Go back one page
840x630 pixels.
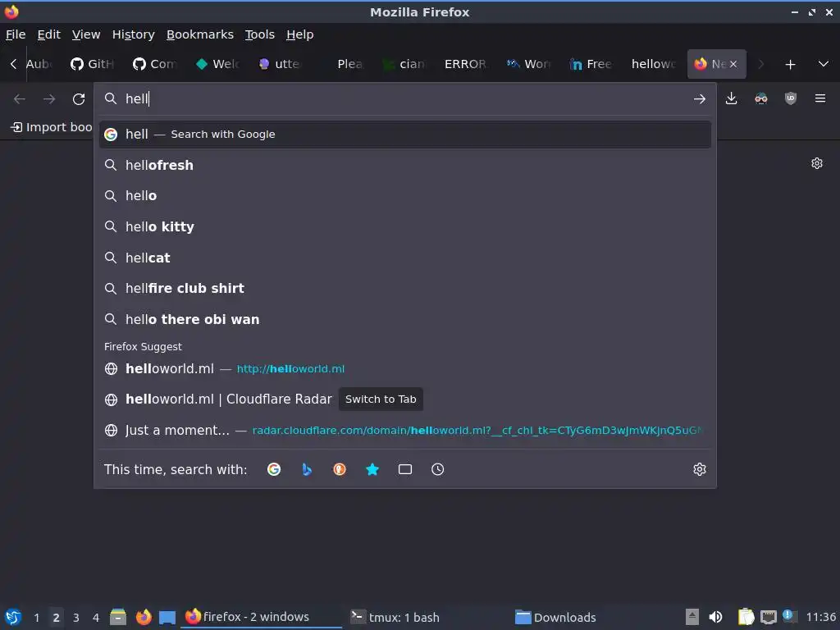pos(20,99)
